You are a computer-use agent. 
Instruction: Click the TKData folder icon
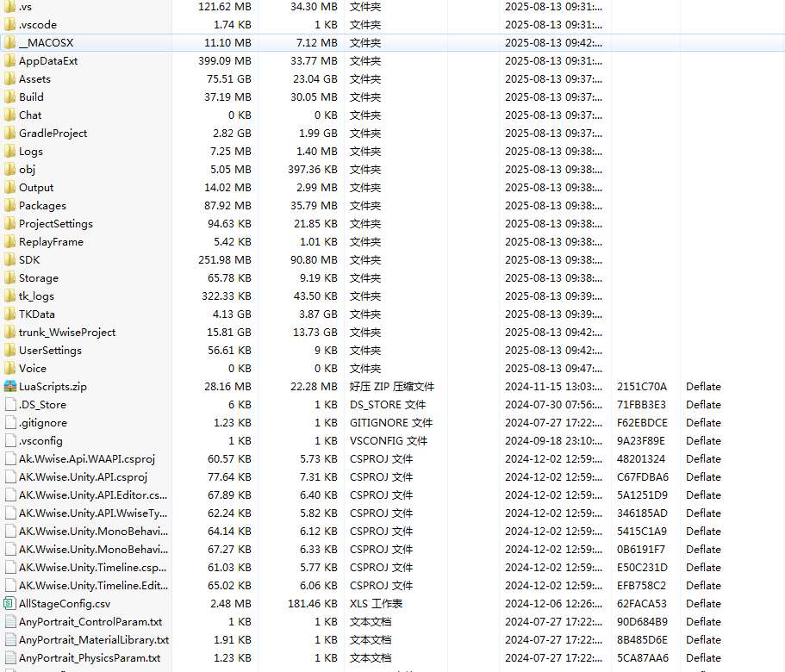pyautogui.click(x=10, y=314)
